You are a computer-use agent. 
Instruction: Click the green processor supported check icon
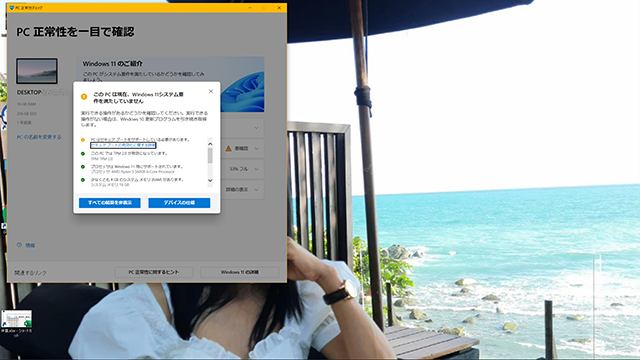83,167
